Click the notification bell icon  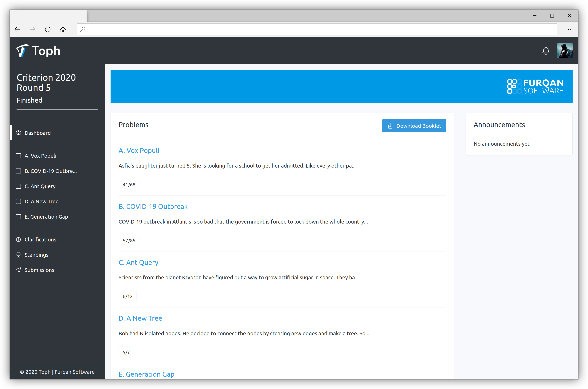(x=546, y=50)
